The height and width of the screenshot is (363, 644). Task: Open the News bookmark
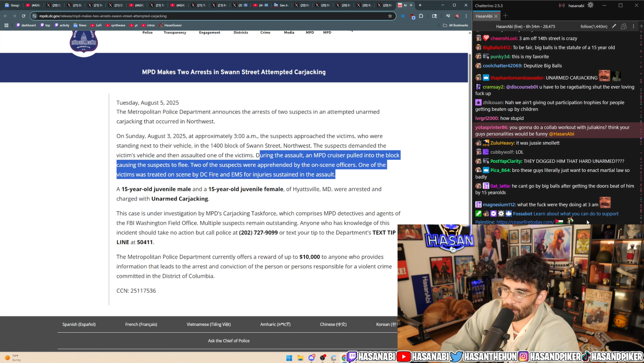point(80,25)
